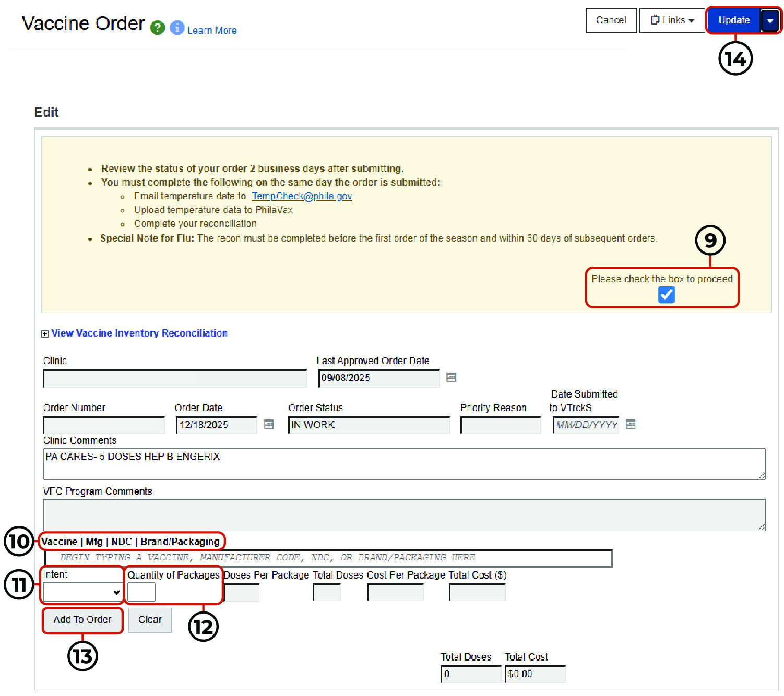Click Add To Order button
Viewport: 784px width, 696px height.
[82, 620]
